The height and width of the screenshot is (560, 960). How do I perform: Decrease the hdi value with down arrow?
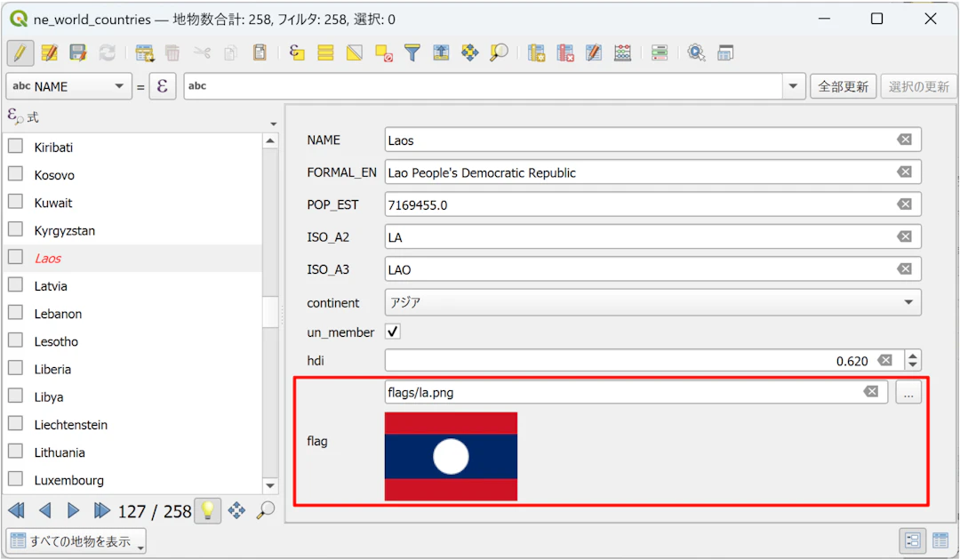(913, 365)
